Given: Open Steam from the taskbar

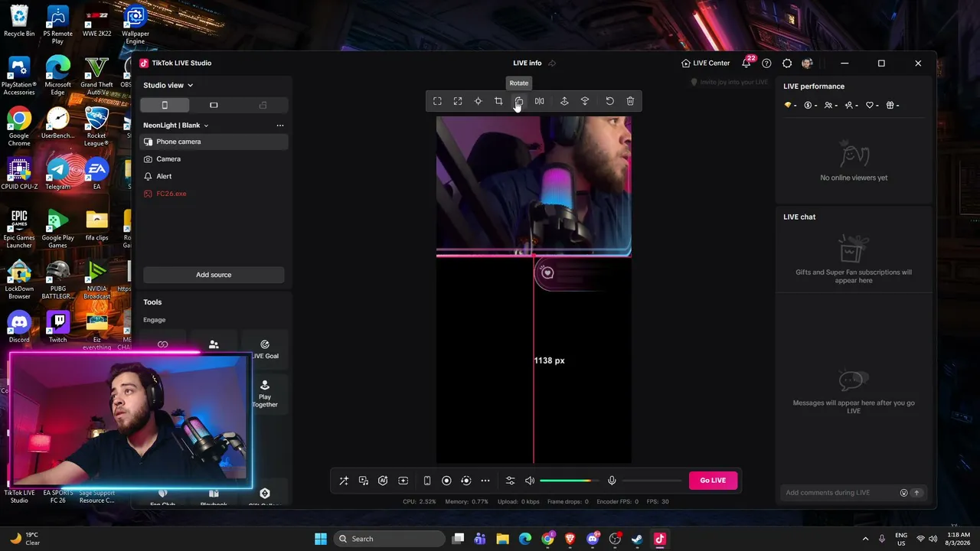Looking at the screenshot, I should tap(637, 539).
